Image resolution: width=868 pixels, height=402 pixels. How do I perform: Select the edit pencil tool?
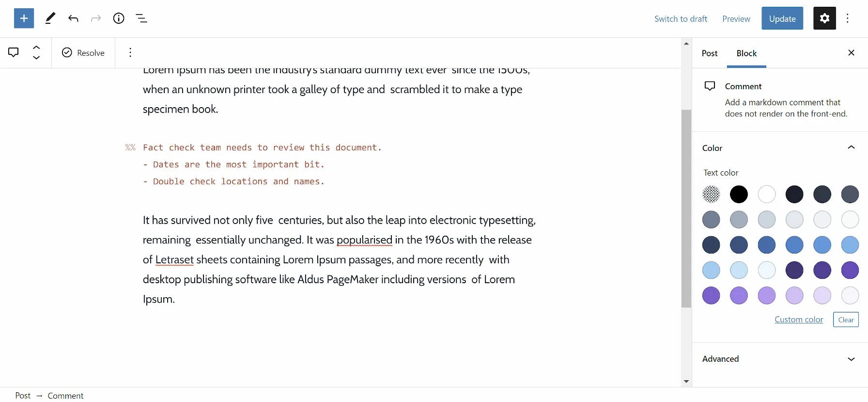tap(50, 18)
